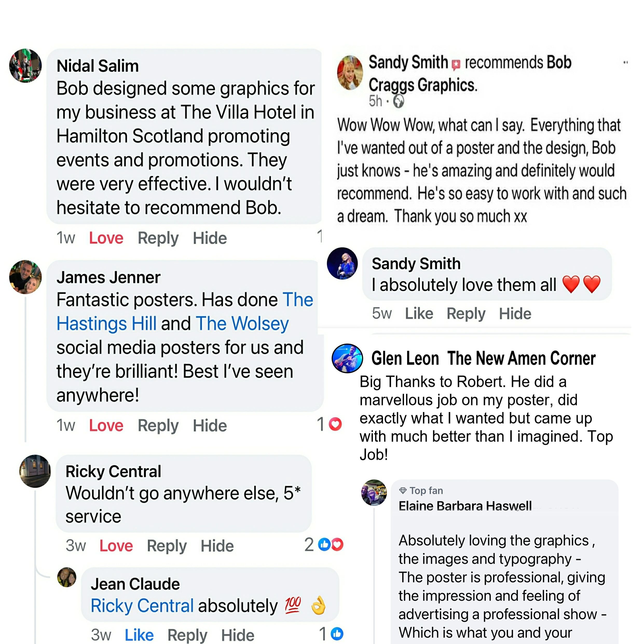Open the post options three-dot menu
Viewport: 644px width, 644px height.
coord(626,62)
